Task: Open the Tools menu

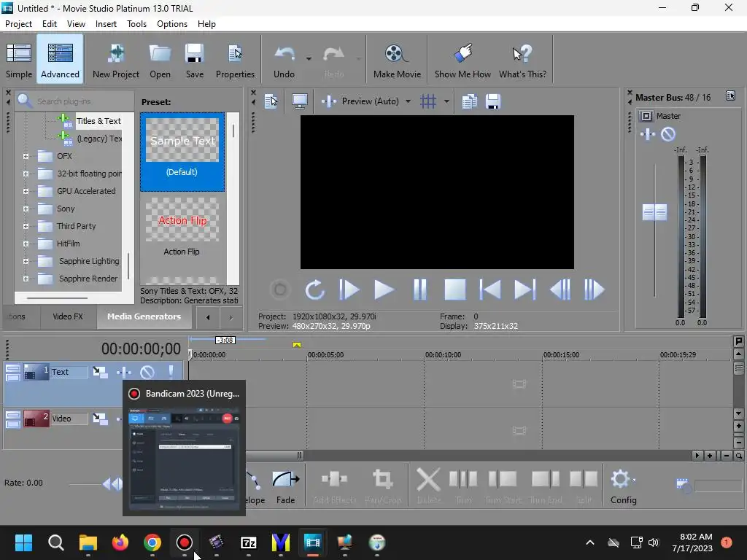Action: point(136,24)
